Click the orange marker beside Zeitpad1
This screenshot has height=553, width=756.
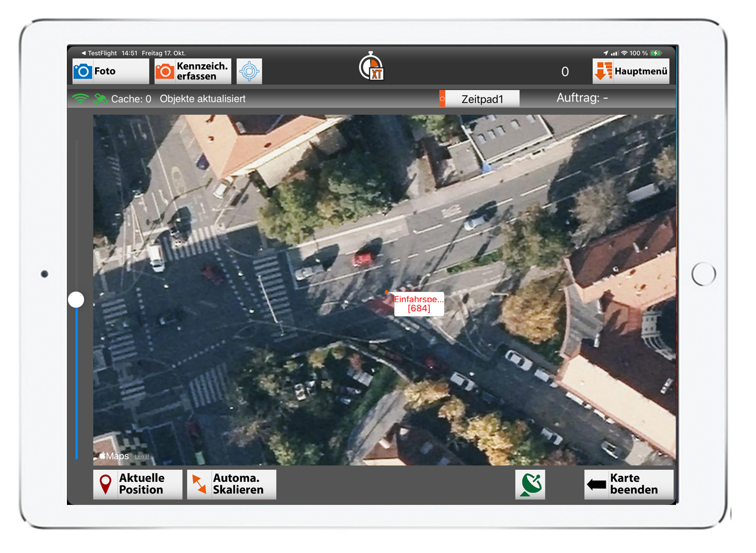pyautogui.click(x=442, y=99)
